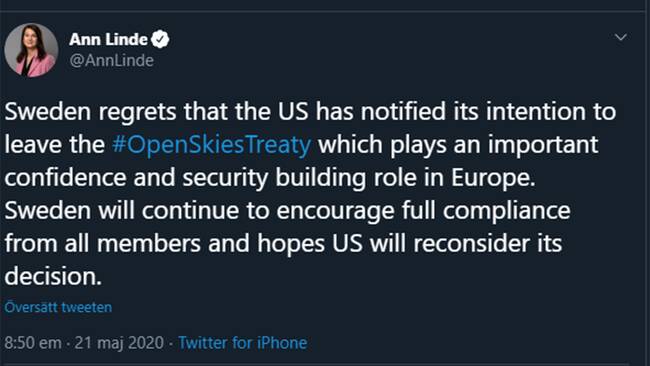Viewport: 650px width, 366px height.
Task: Open the Twitter for iPhone source link
Action: click(x=243, y=343)
